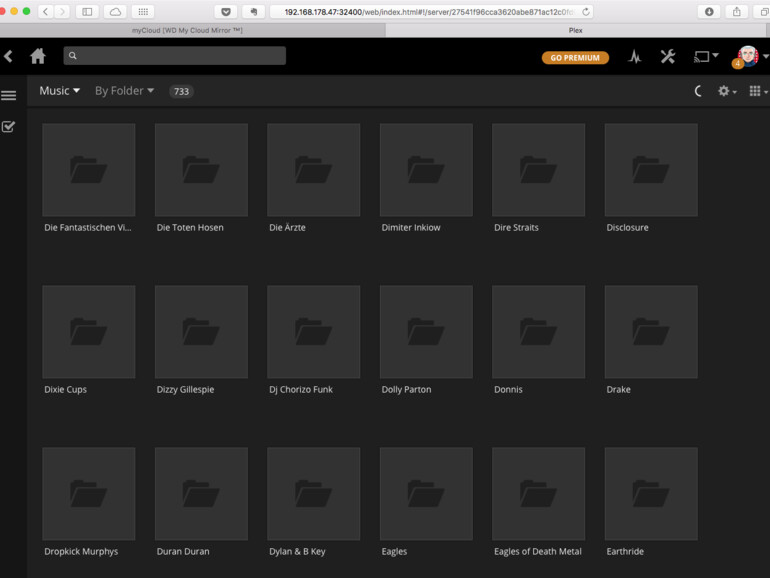Open the Dimiter Inkiow folder
770x578 pixels.
[426, 170]
